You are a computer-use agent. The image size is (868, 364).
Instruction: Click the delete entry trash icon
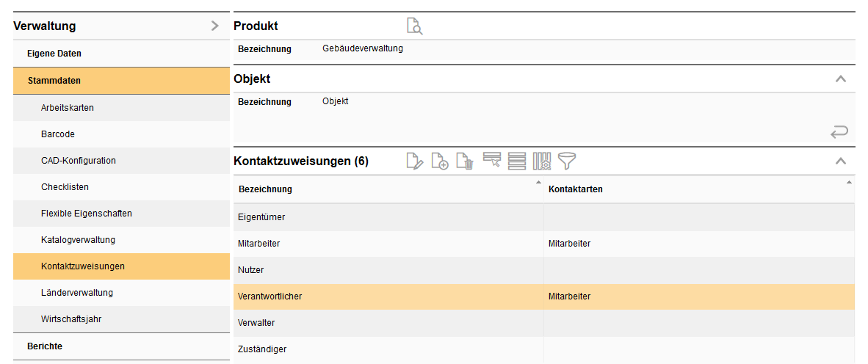tap(465, 161)
